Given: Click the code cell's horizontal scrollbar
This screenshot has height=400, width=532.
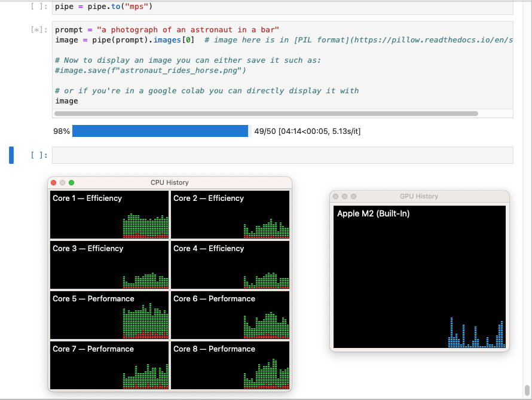Looking at the screenshot, I should 266,113.
